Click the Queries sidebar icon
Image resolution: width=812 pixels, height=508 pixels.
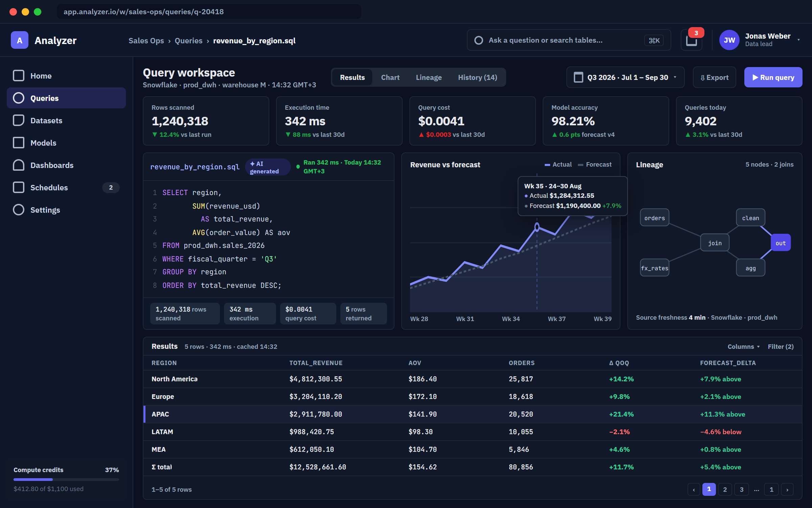point(19,98)
